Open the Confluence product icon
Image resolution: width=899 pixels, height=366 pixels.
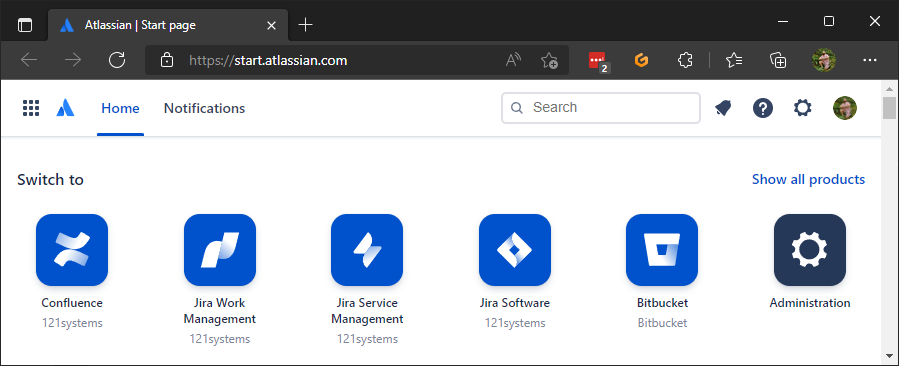(72, 250)
